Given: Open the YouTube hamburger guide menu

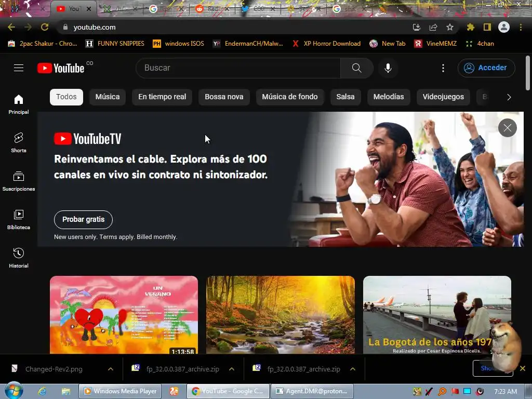Looking at the screenshot, I should click(19, 68).
